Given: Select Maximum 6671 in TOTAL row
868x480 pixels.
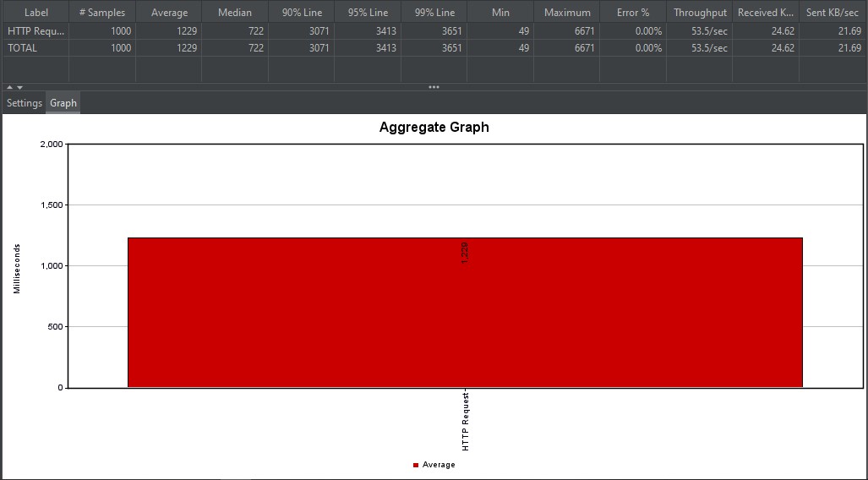Looking at the screenshot, I should pyautogui.click(x=567, y=48).
